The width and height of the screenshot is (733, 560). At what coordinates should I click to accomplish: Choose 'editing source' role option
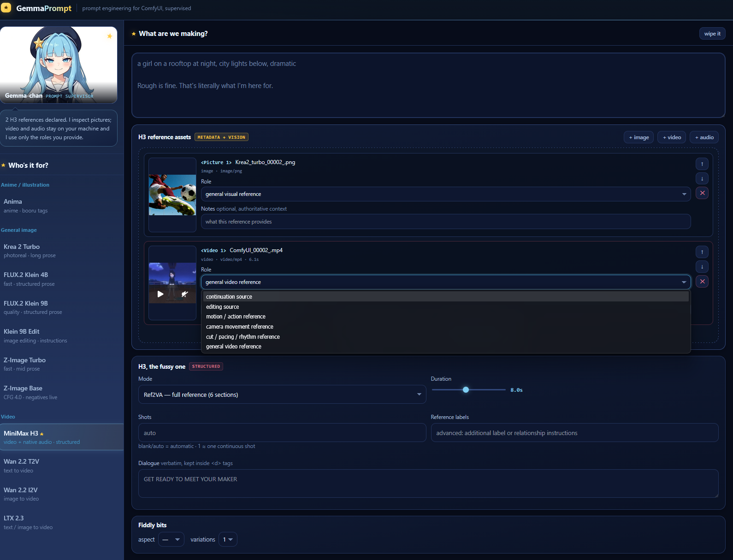(x=446, y=307)
